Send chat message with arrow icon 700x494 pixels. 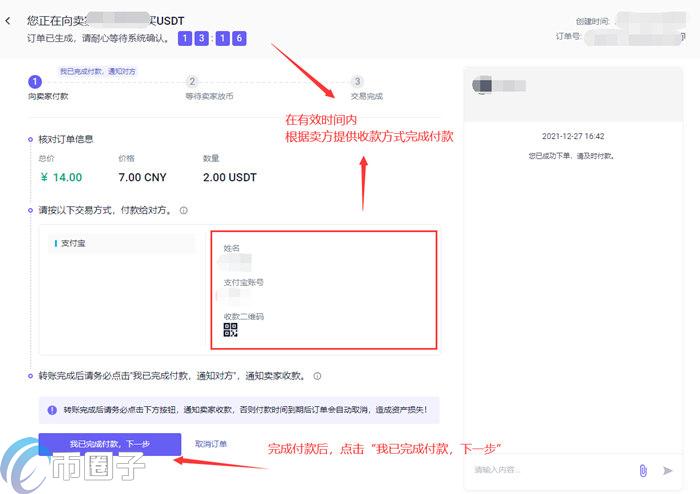667,470
